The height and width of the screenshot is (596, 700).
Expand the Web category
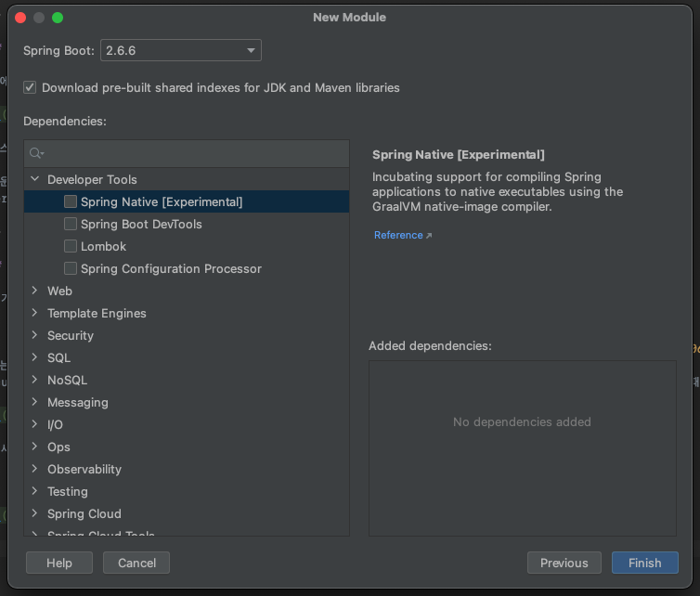tap(34, 291)
